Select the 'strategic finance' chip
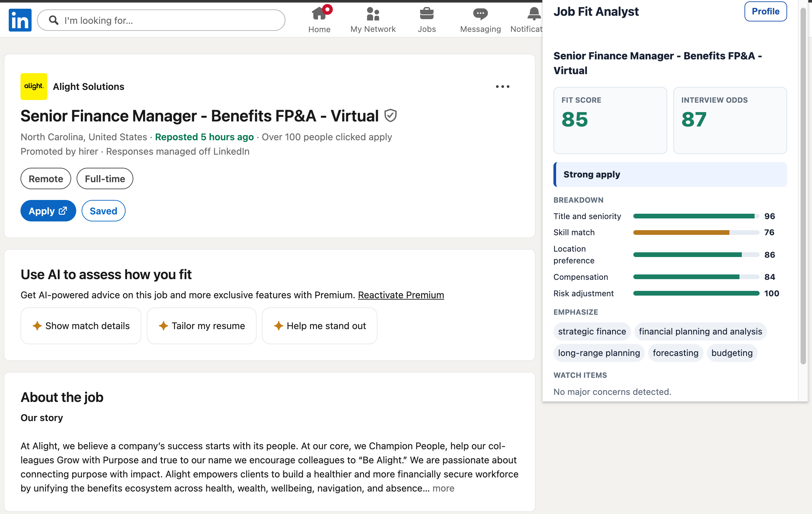 click(x=592, y=331)
